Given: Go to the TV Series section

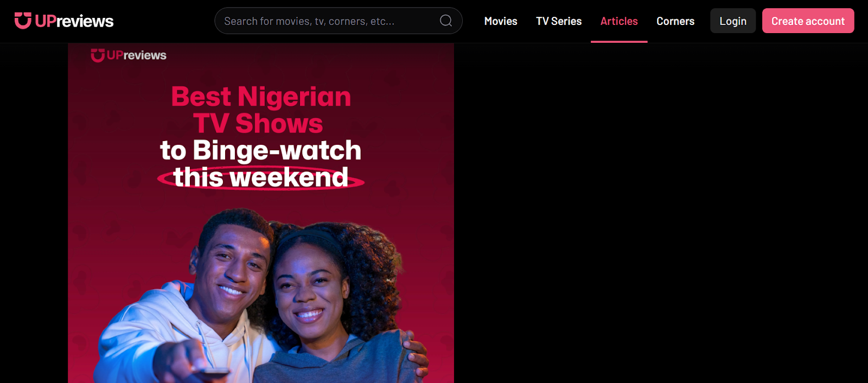Looking at the screenshot, I should coord(559,21).
